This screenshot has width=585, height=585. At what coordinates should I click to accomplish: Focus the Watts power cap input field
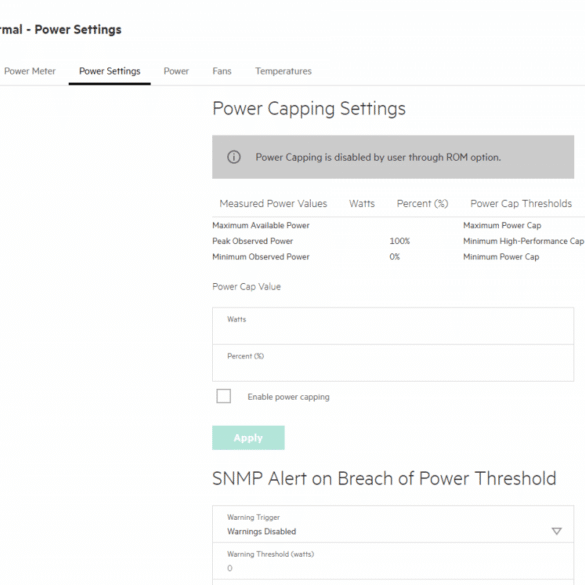point(393,326)
